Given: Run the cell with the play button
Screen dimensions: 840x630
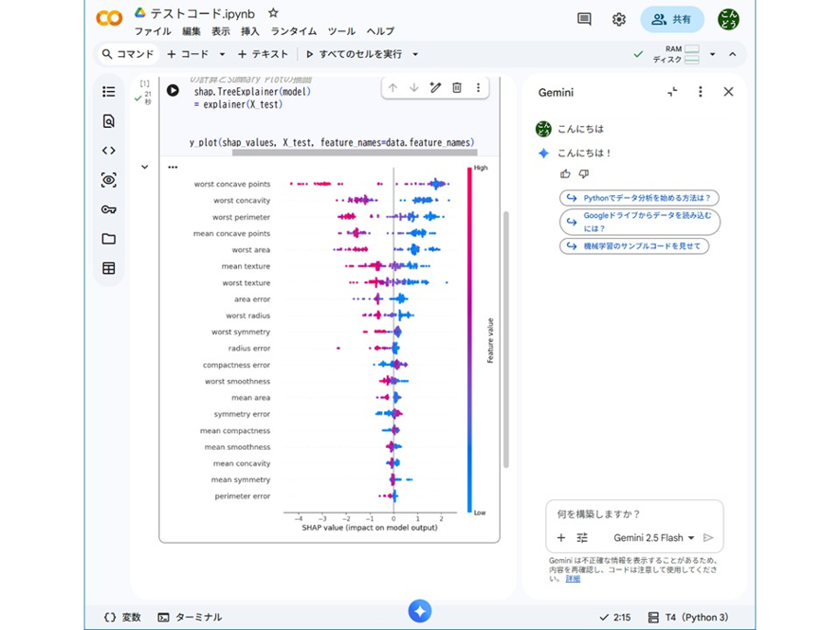Looking at the screenshot, I should pos(173,90).
